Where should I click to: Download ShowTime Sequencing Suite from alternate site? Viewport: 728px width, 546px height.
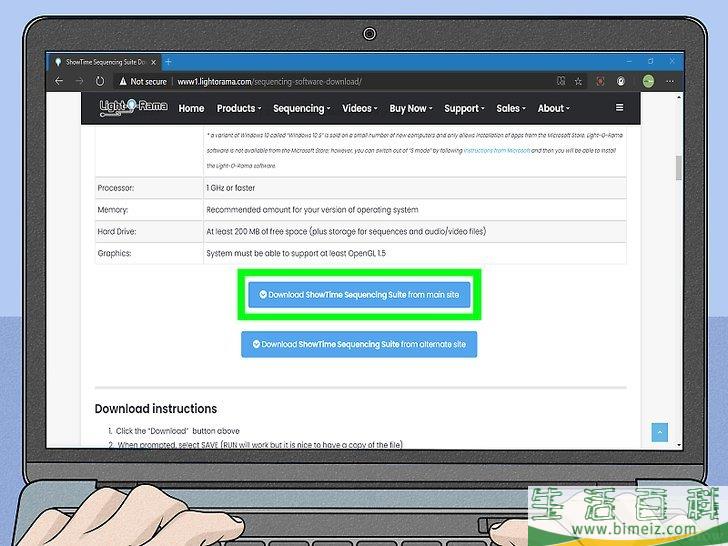coord(359,344)
